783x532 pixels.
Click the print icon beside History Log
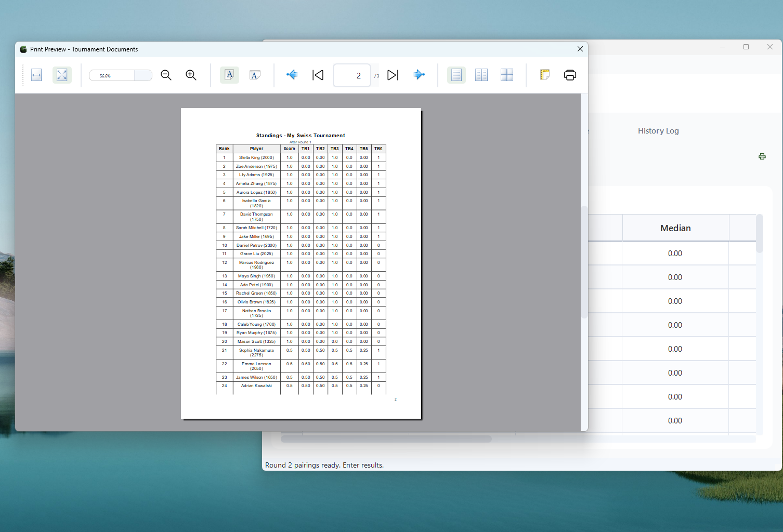pyautogui.click(x=762, y=156)
